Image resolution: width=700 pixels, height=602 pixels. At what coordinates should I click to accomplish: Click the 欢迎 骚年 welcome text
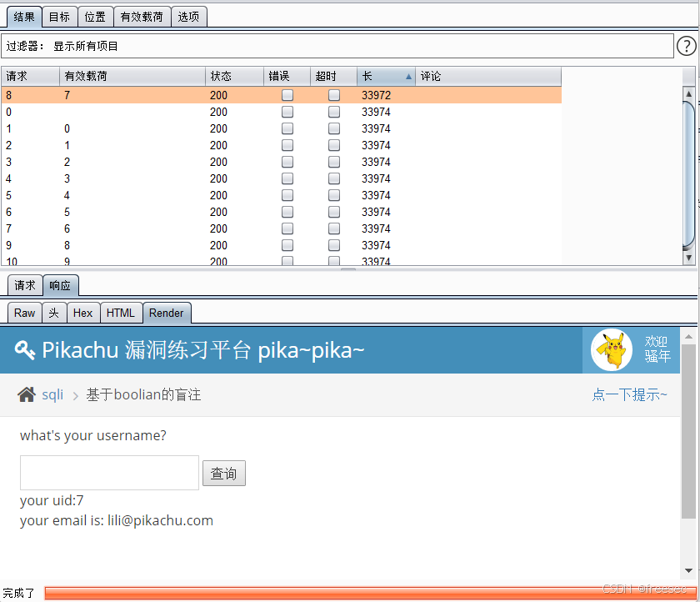[657, 349]
